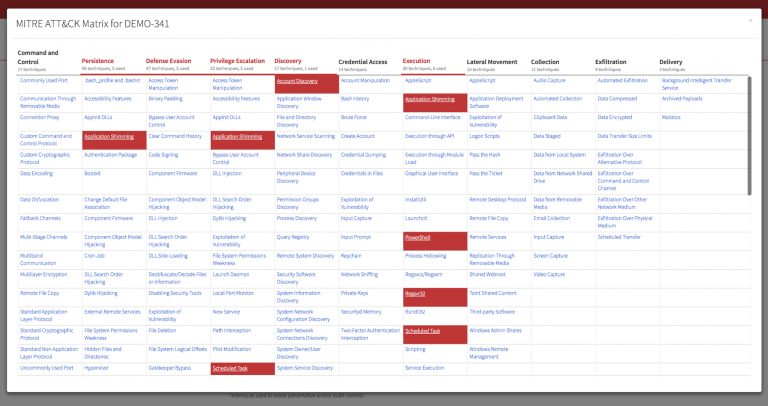Screen dimensions: 768x406
Task: Select the Audio Capture technique
Action: coord(549,80)
